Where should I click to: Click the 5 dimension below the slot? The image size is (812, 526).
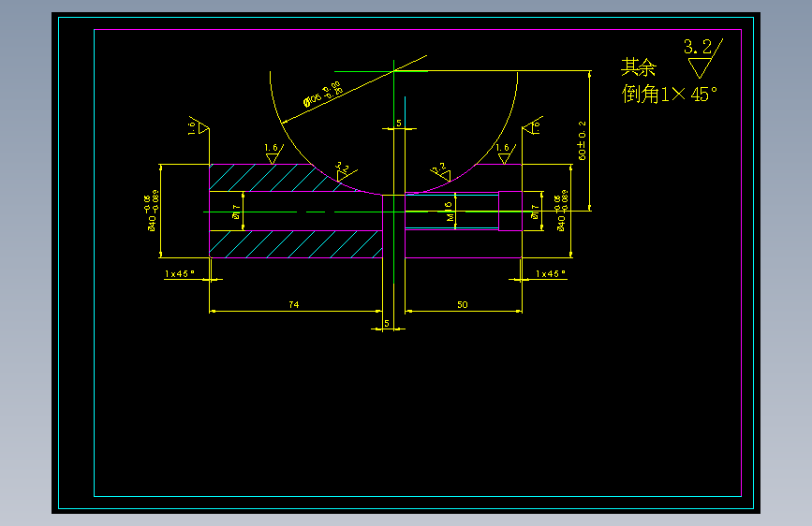click(386, 323)
